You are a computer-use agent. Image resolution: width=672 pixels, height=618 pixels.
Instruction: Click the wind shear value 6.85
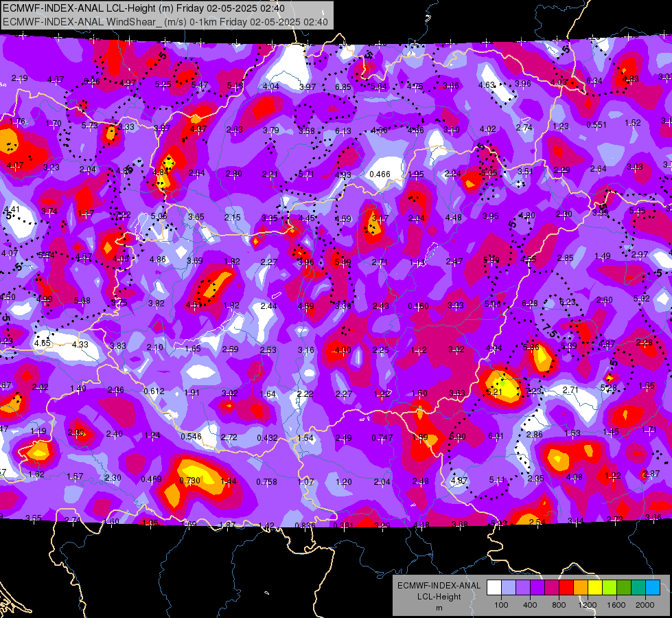click(x=343, y=87)
